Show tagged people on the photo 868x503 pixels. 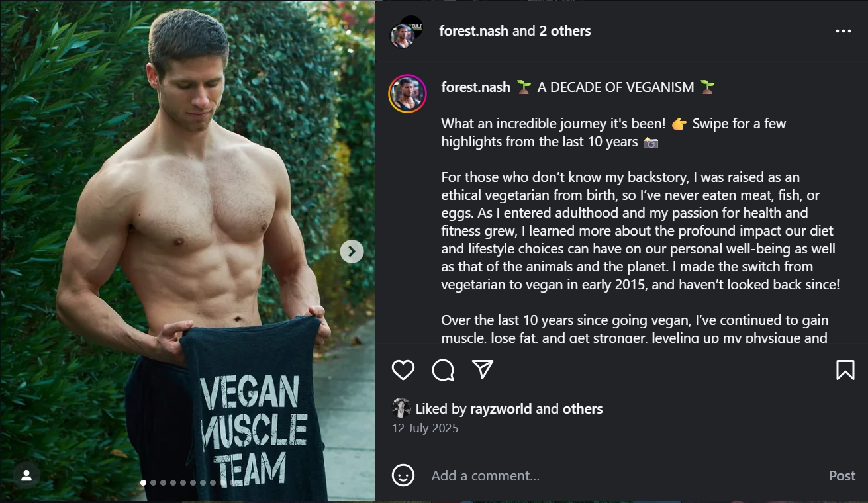(x=26, y=475)
